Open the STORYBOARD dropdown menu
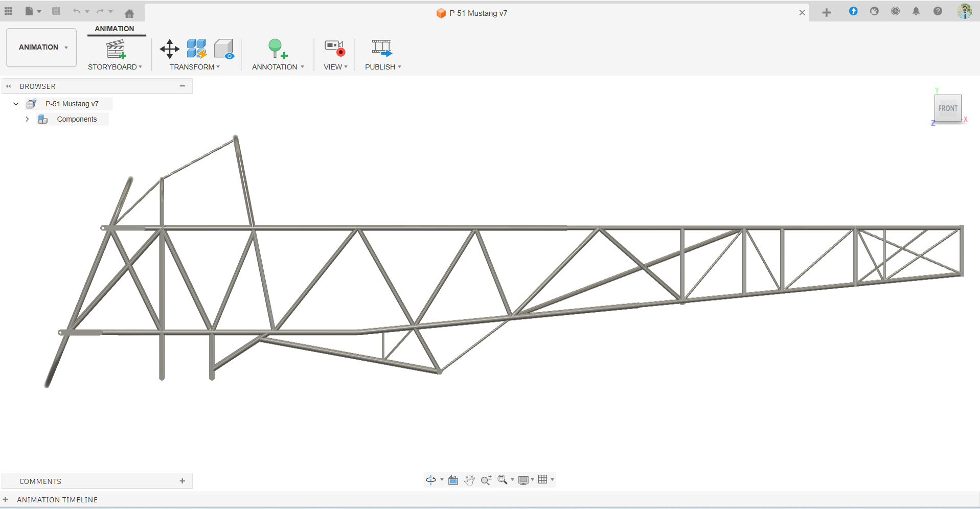This screenshot has height=509, width=980. (x=115, y=67)
